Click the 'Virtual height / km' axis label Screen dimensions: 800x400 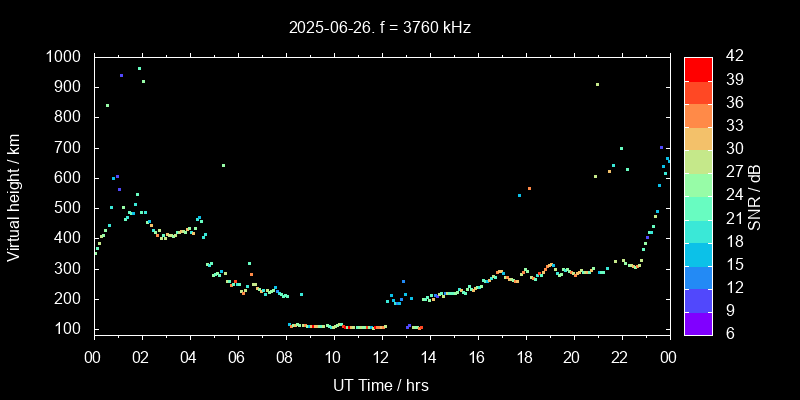[14, 196]
